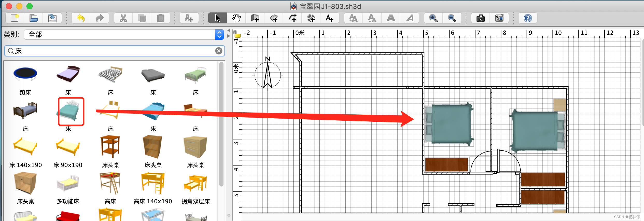The height and width of the screenshot is (221, 644).
Task: Zoom in on the plan
Action: [433, 18]
